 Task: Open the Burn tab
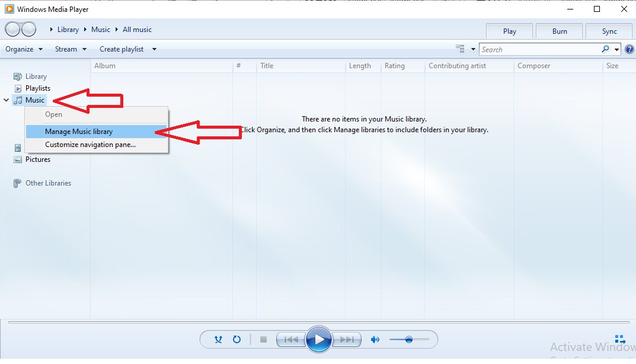[x=560, y=31]
